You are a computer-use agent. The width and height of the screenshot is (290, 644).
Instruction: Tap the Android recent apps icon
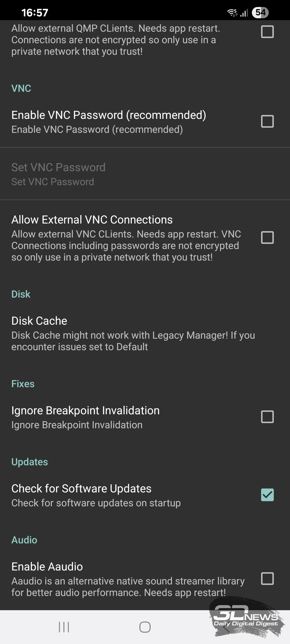click(64, 627)
